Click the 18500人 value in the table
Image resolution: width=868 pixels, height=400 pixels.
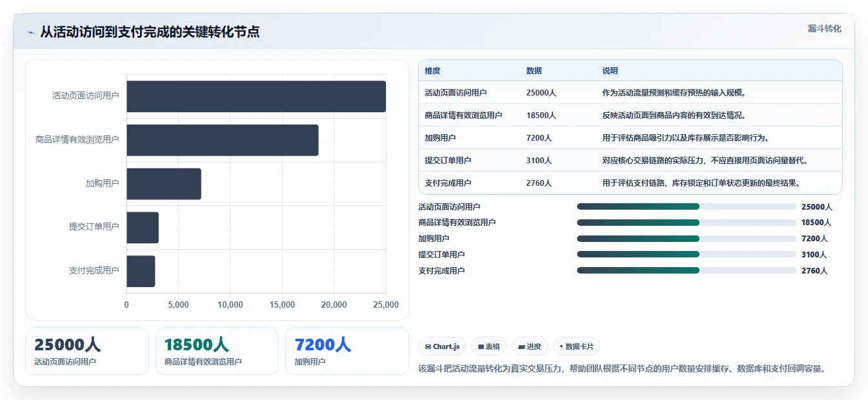[x=541, y=115]
